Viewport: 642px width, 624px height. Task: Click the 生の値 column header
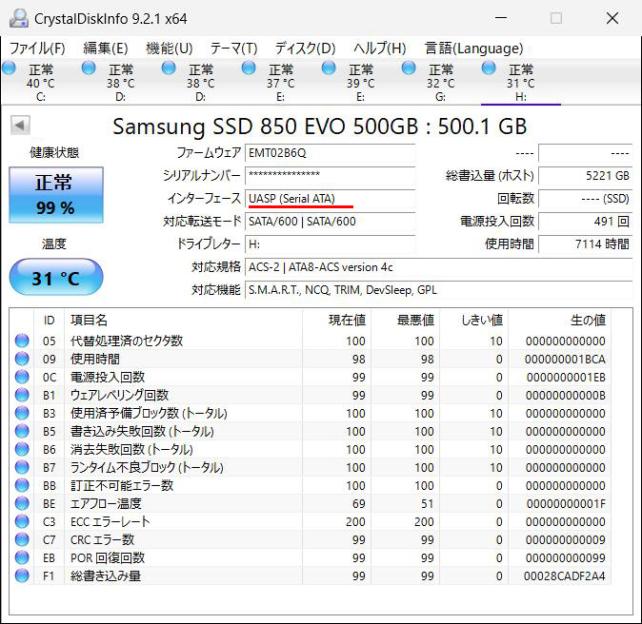[560, 320]
